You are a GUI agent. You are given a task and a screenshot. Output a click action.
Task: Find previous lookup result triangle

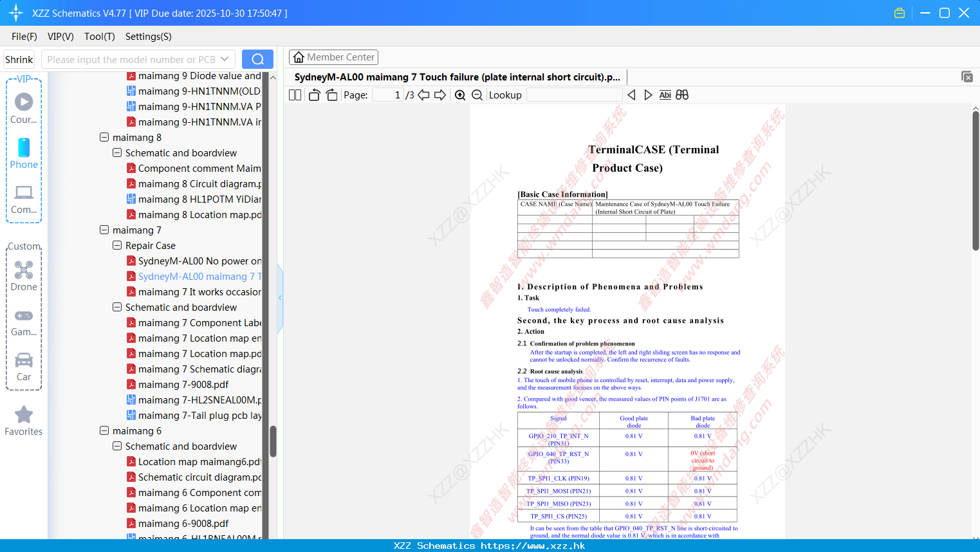point(632,95)
